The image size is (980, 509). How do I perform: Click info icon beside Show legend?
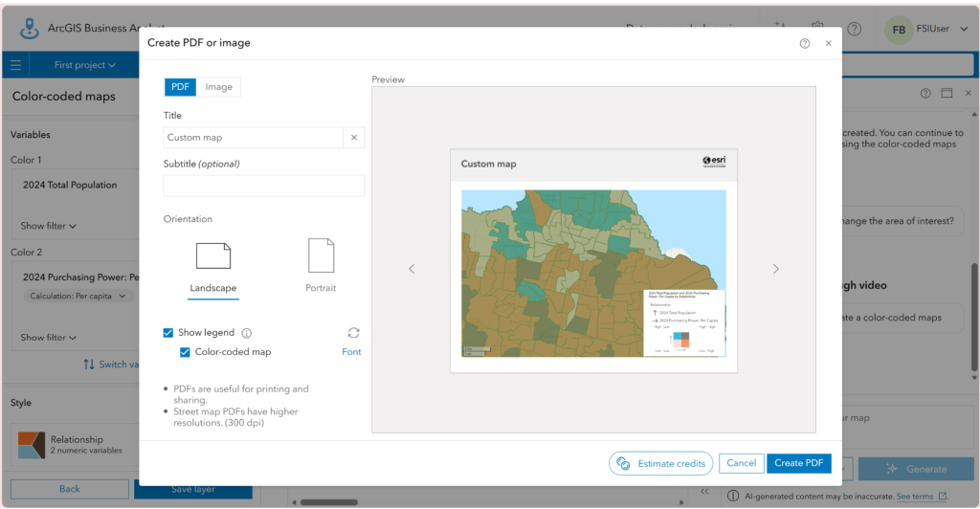pos(246,333)
